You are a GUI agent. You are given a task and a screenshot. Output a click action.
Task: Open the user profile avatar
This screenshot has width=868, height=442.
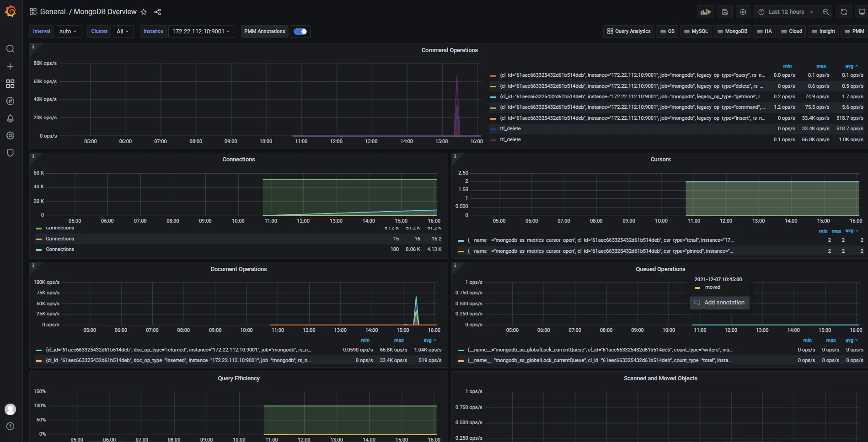pyautogui.click(x=10, y=409)
